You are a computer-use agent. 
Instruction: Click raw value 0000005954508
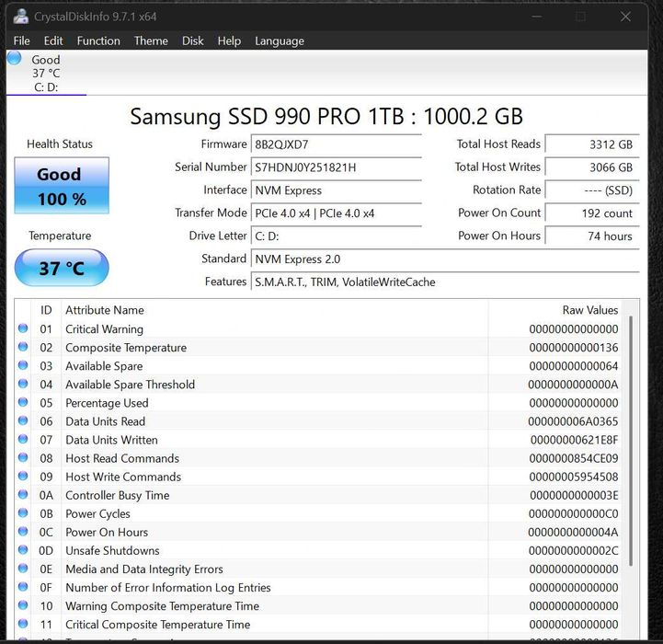(574, 477)
